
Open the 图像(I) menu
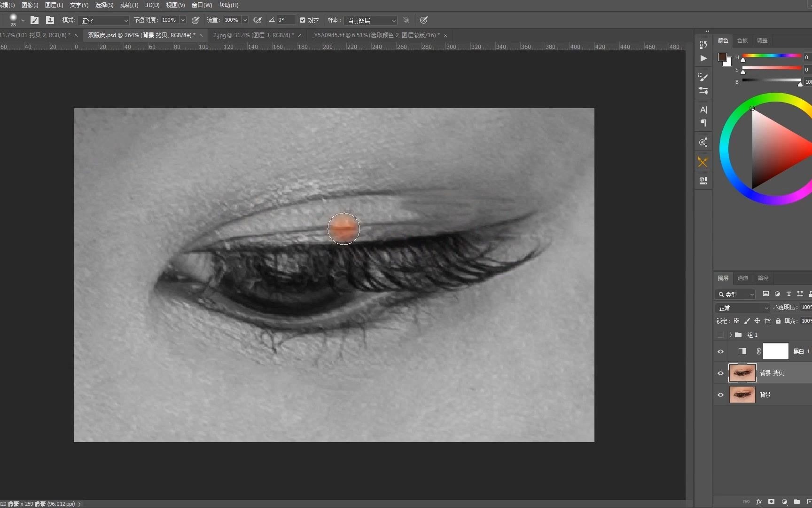[30, 5]
